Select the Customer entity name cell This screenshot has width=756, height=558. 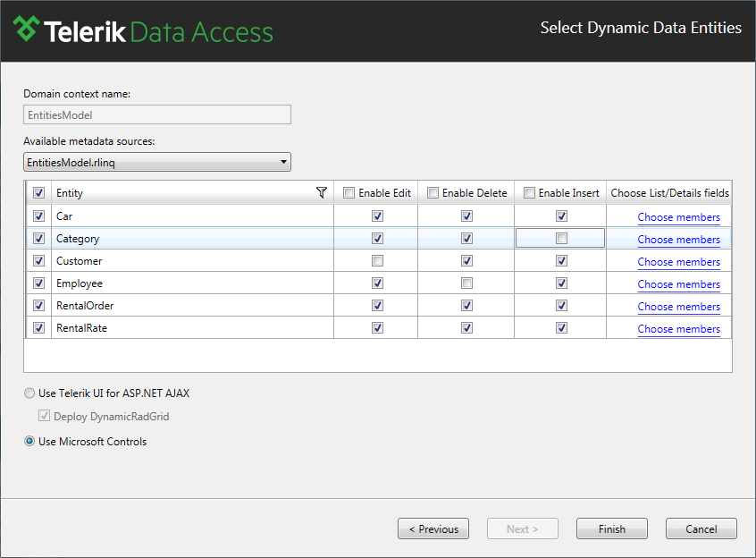point(192,261)
